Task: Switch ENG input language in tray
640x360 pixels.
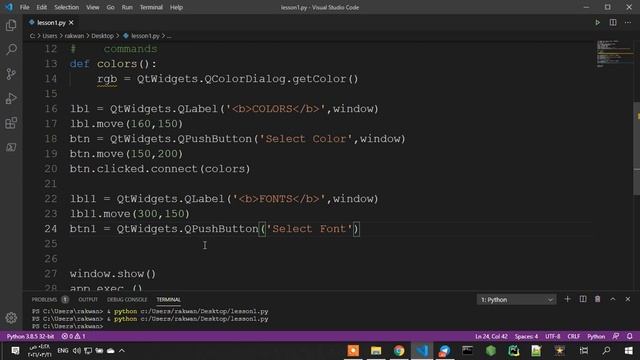Action: coord(62,351)
